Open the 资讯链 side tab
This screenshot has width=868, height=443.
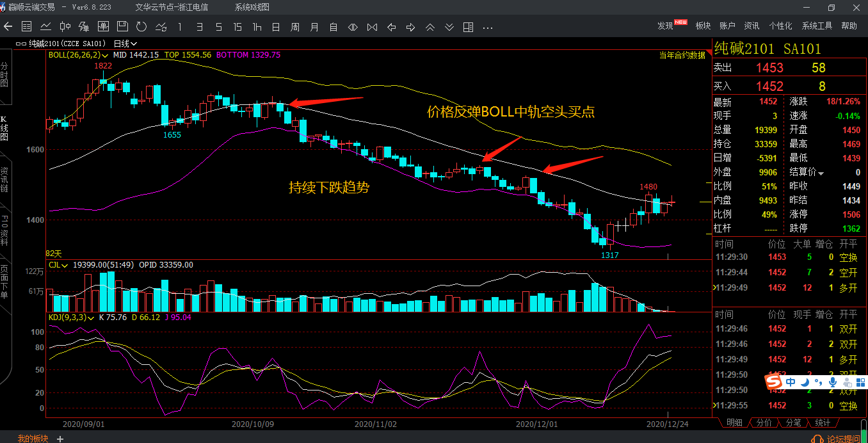(4, 181)
